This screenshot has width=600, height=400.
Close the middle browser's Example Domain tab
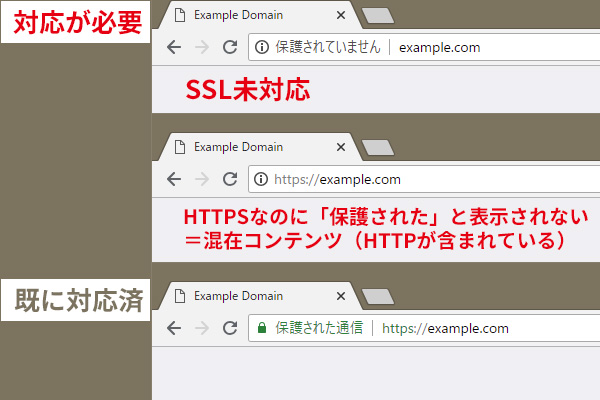pos(342,147)
